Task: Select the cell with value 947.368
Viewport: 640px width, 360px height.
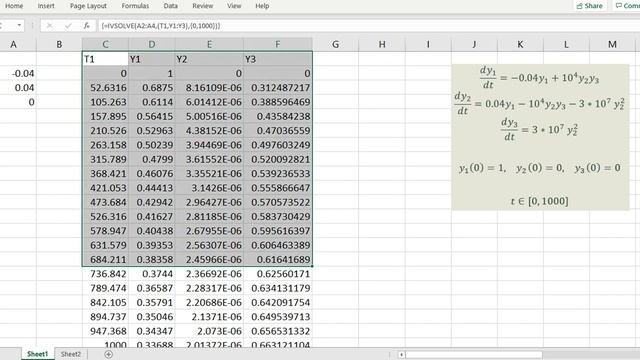Action: click(x=105, y=331)
